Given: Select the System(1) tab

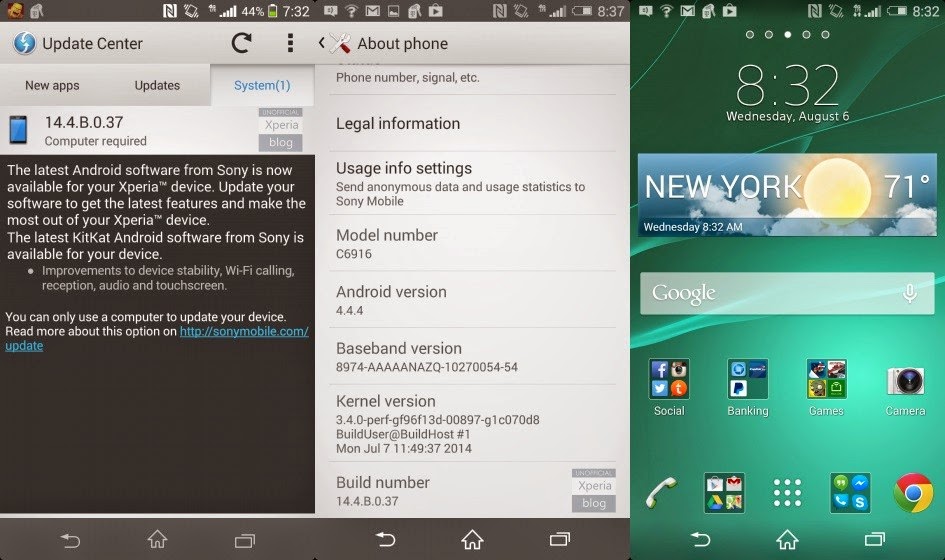Looking at the screenshot, I should (262, 86).
